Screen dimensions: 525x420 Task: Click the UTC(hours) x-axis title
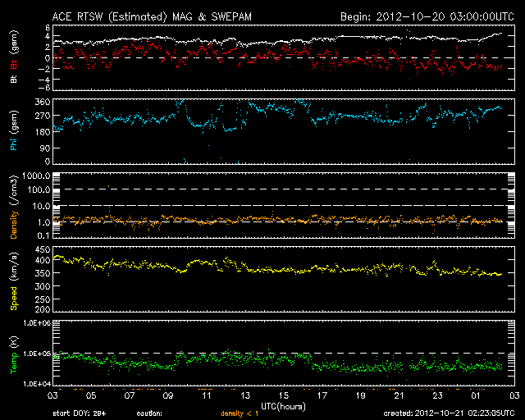click(283, 404)
